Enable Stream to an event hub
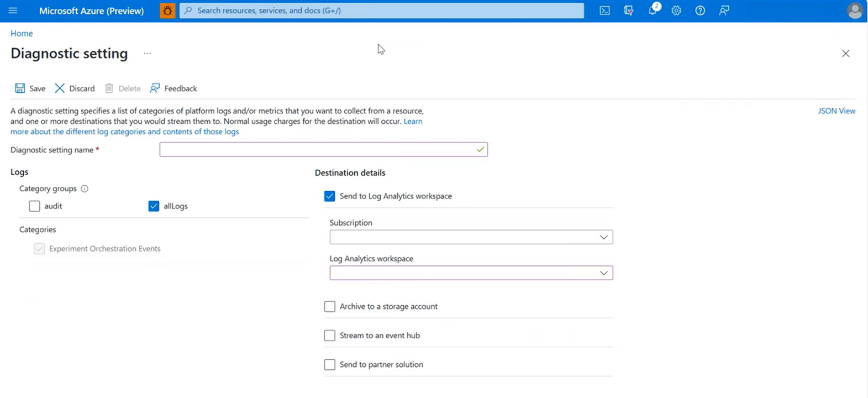The height and width of the screenshot is (398, 868). click(330, 336)
